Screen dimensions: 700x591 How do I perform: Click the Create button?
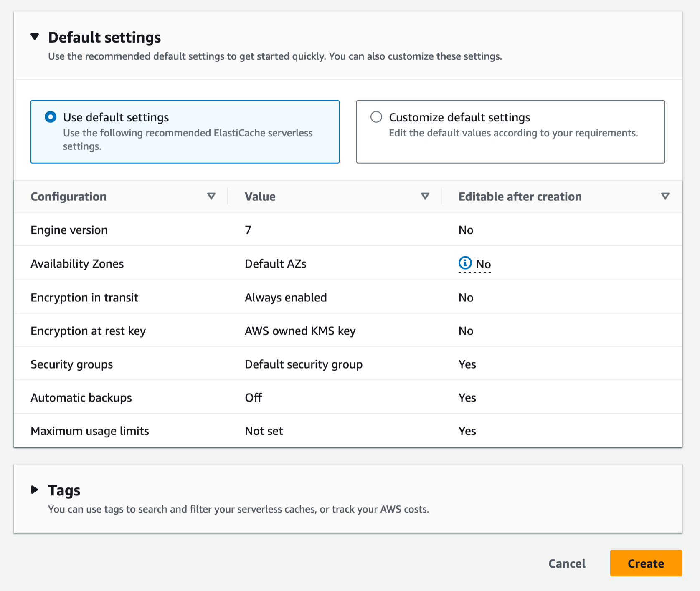pos(646,563)
